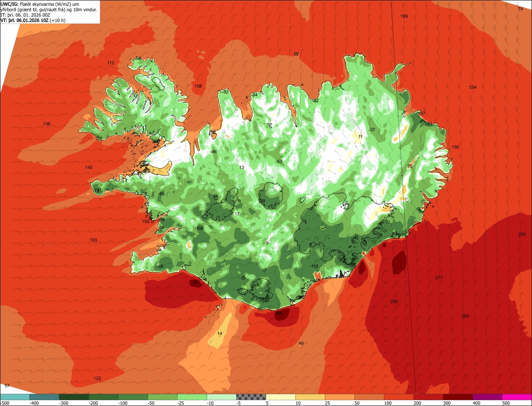Click the land value -110 in the southeast
The image size is (532, 406).
tap(314, 266)
